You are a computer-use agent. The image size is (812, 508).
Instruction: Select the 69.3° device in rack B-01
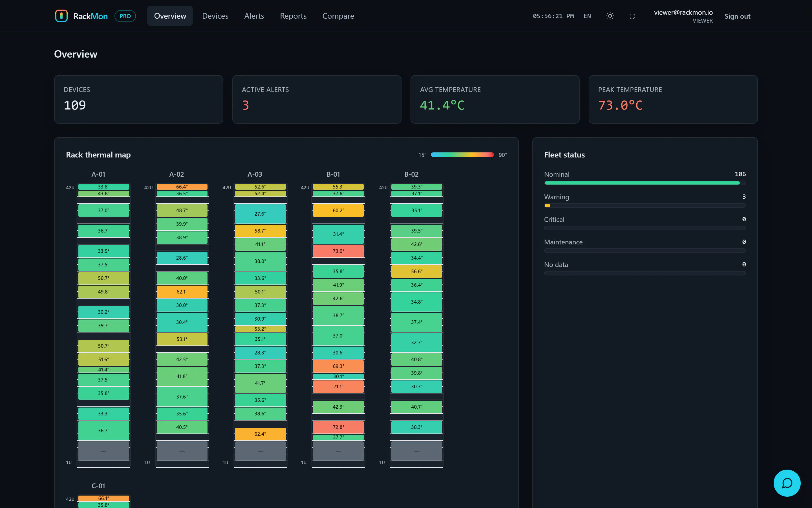click(338, 366)
